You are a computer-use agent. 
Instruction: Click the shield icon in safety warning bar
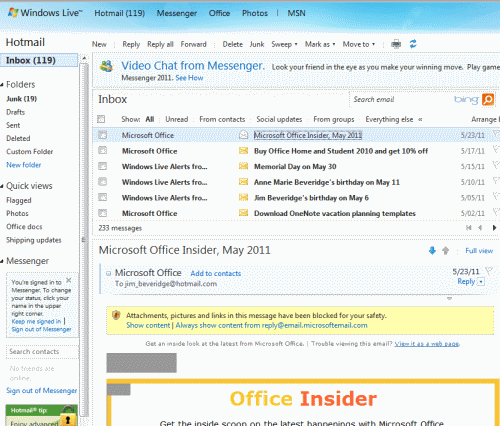coord(116,315)
